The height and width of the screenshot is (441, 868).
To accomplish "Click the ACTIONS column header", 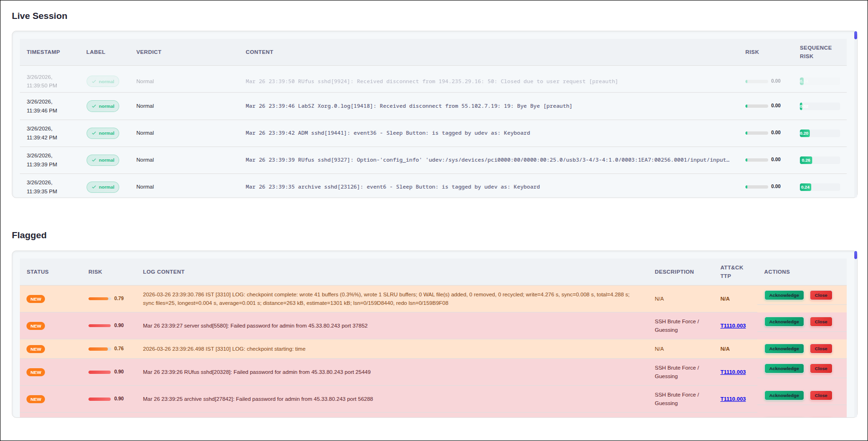I will click(777, 272).
